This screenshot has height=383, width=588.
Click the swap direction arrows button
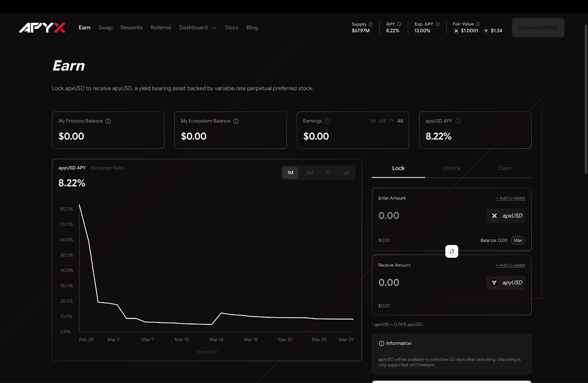point(452,251)
